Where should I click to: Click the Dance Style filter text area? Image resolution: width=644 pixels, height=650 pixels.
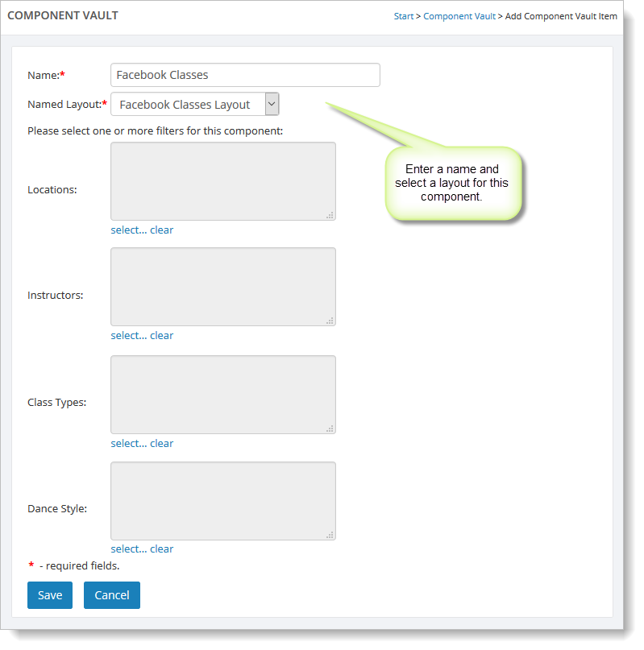223,501
